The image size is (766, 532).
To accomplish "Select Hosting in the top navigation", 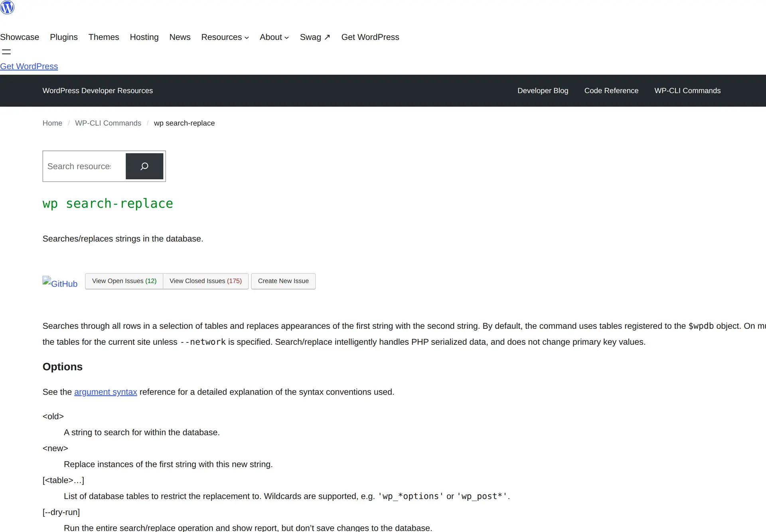I will 144,37.
